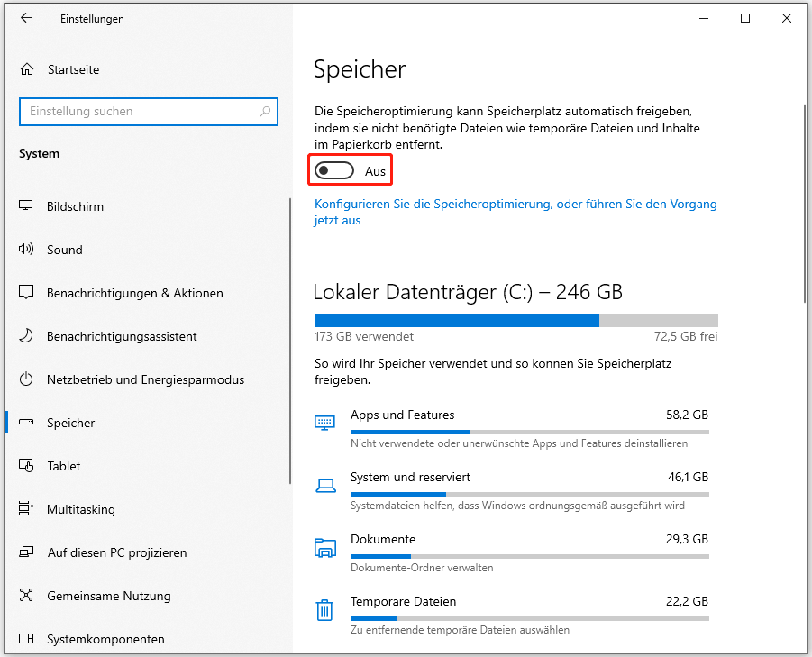Click the Multitasking icon
The height and width of the screenshot is (657, 812).
26,508
